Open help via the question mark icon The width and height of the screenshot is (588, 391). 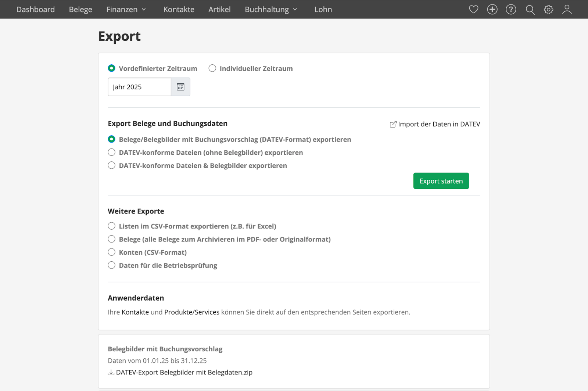click(511, 9)
